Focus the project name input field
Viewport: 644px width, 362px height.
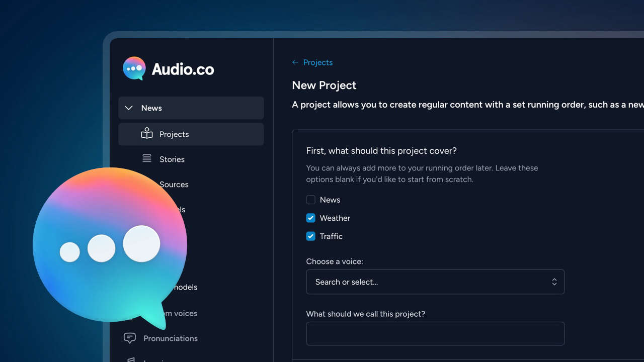point(435,334)
